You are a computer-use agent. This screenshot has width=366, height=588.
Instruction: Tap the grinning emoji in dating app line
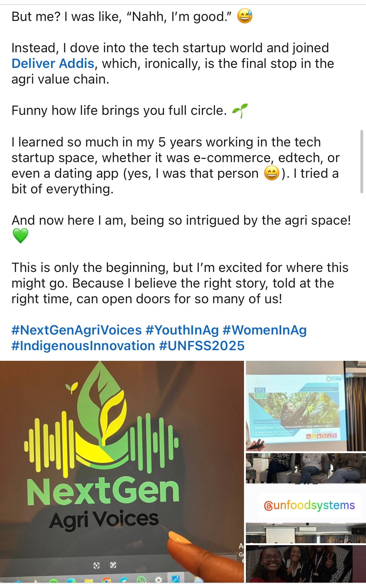tap(272, 173)
